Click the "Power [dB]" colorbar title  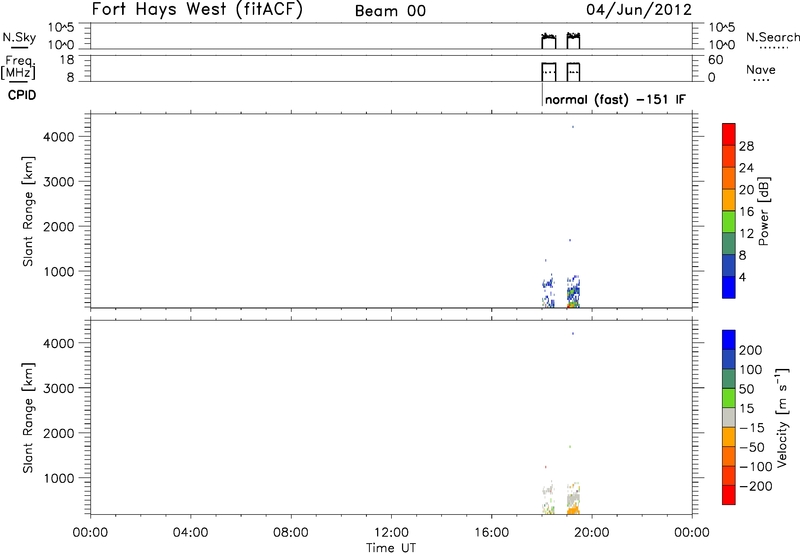coord(763,211)
